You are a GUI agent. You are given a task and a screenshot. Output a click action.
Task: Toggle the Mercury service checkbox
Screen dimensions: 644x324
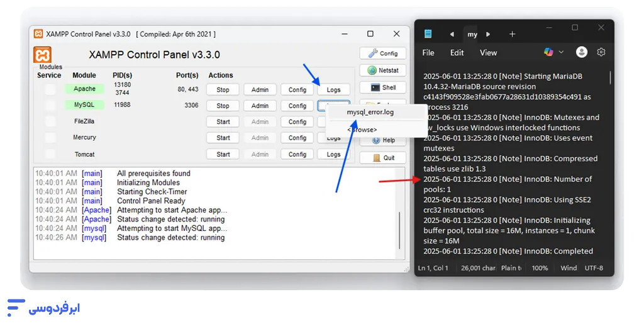50,138
